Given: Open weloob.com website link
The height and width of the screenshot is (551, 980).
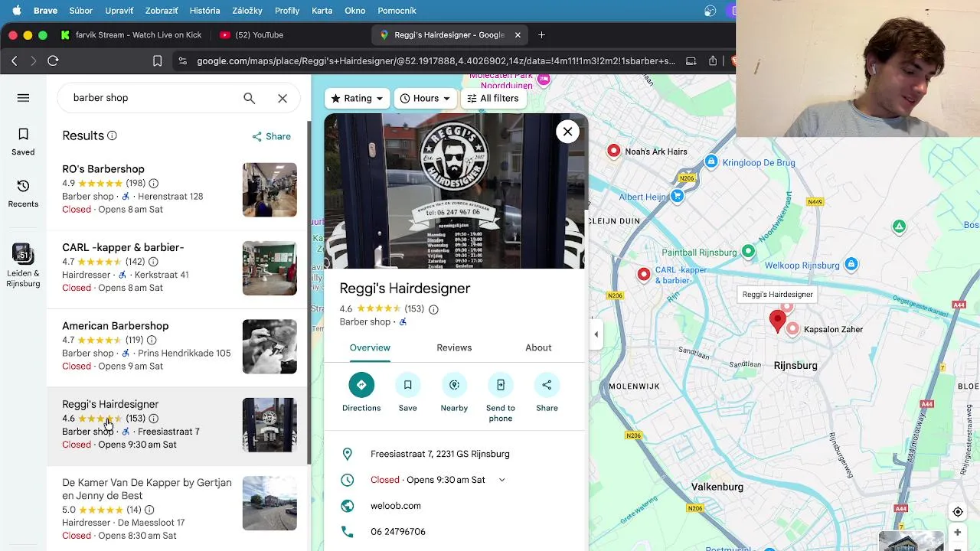Looking at the screenshot, I should (396, 506).
